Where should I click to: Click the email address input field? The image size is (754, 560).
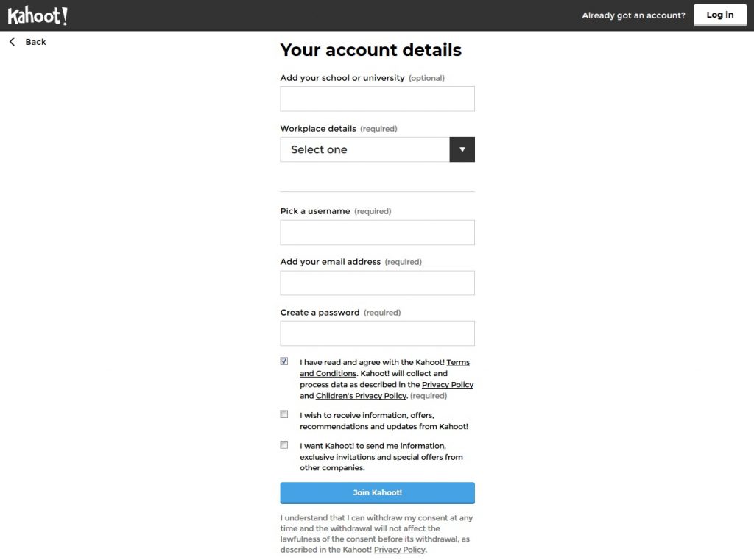click(377, 283)
